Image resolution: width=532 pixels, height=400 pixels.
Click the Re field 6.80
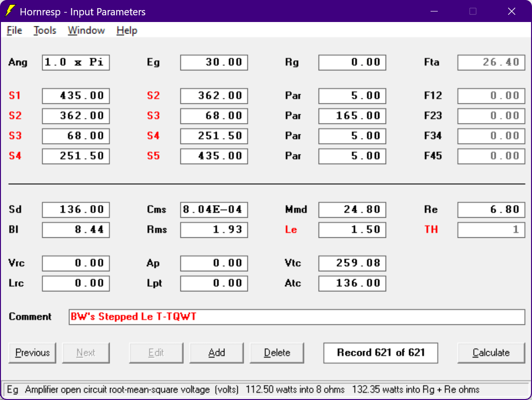491,210
